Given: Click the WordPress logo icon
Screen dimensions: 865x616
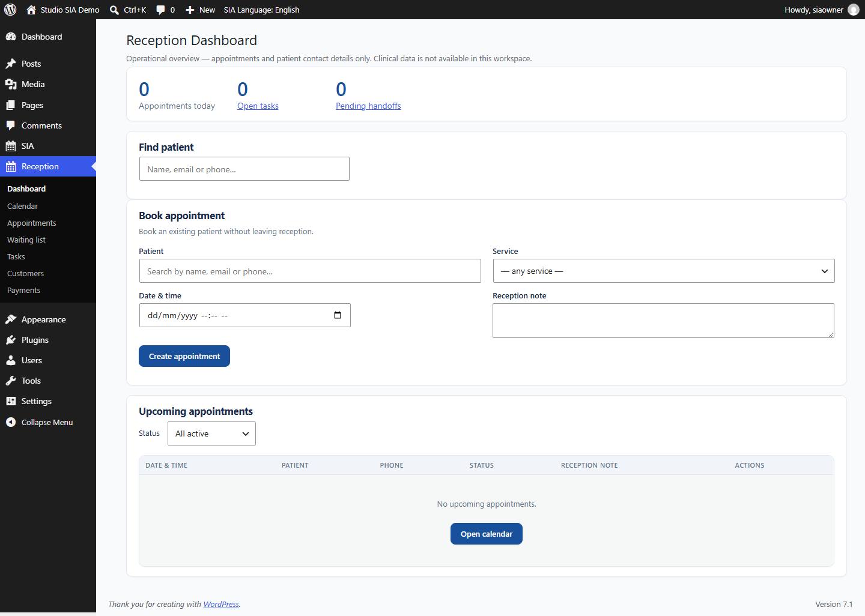Looking at the screenshot, I should click(x=10, y=10).
